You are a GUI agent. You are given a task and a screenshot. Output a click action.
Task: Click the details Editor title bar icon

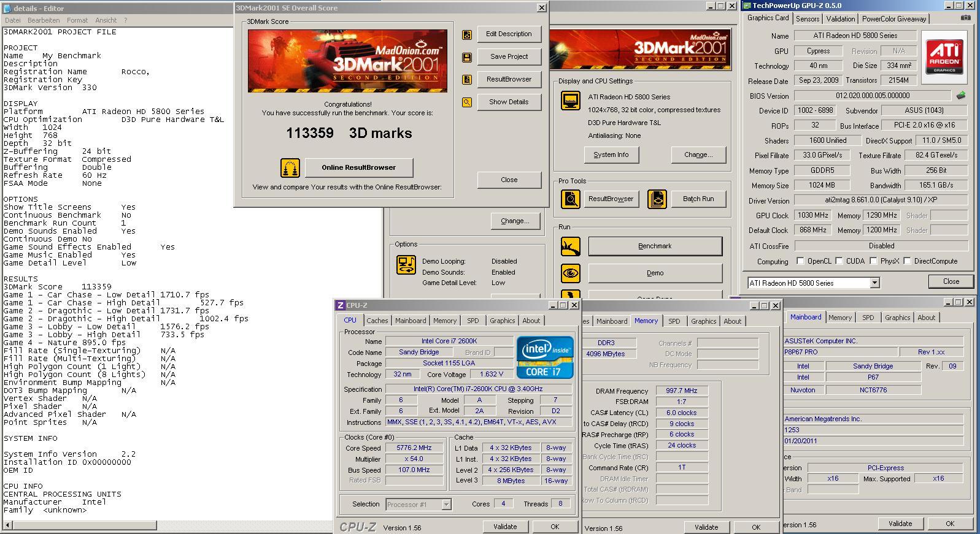tap(7, 9)
